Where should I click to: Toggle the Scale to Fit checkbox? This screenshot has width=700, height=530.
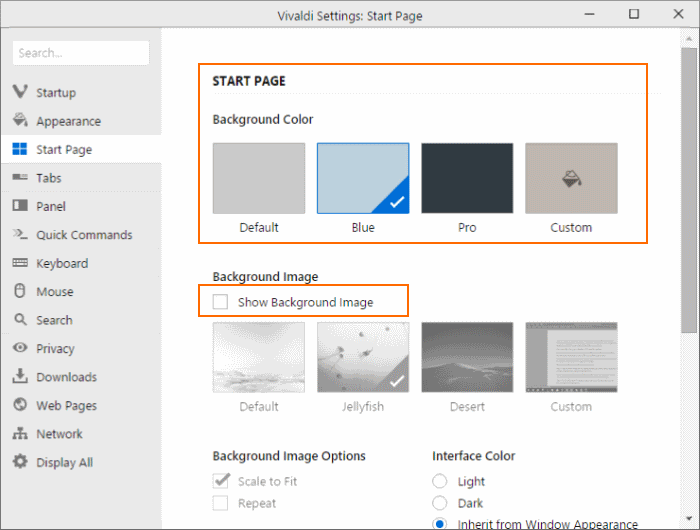click(220, 481)
